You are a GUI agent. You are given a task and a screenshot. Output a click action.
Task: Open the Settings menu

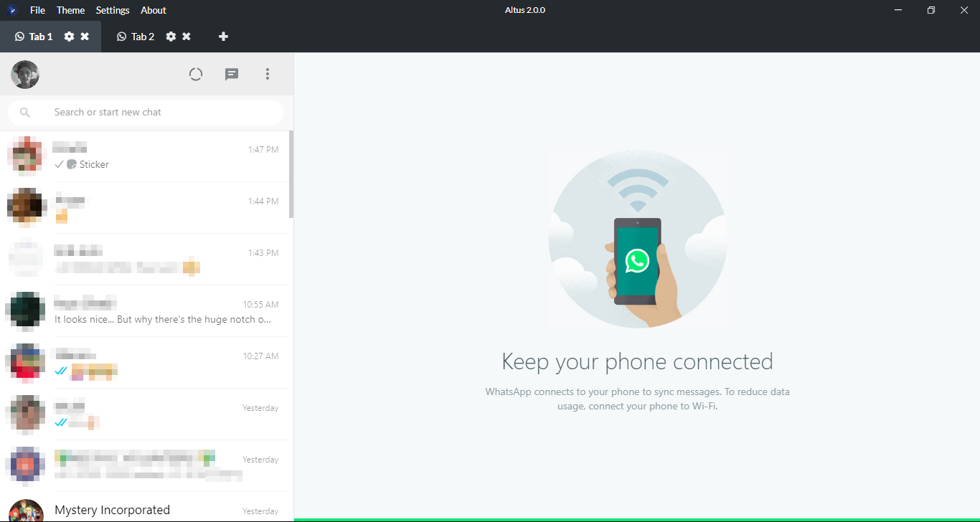click(x=113, y=10)
